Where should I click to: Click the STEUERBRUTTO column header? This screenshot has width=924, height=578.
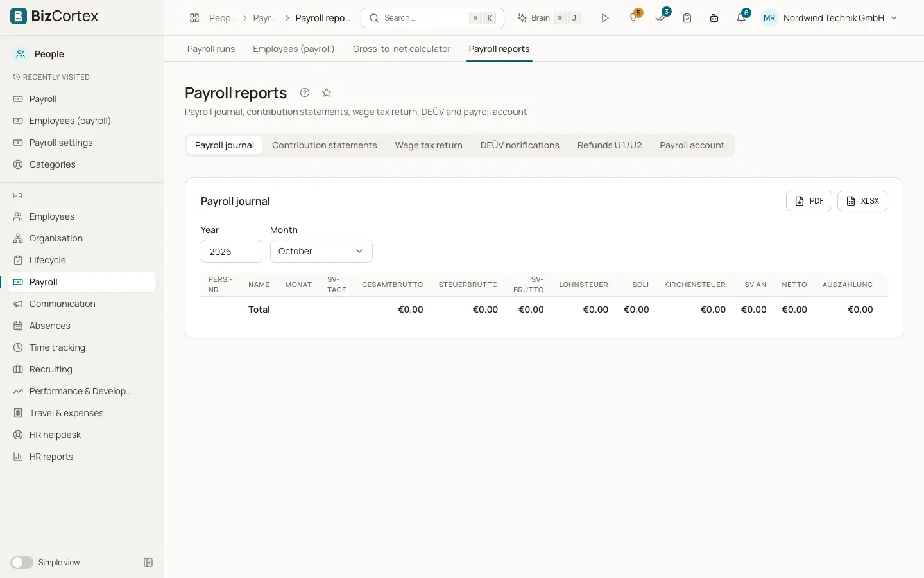(x=468, y=285)
